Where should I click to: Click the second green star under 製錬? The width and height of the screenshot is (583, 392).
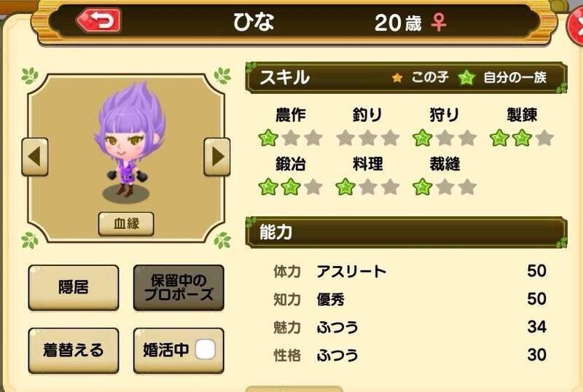point(522,138)
